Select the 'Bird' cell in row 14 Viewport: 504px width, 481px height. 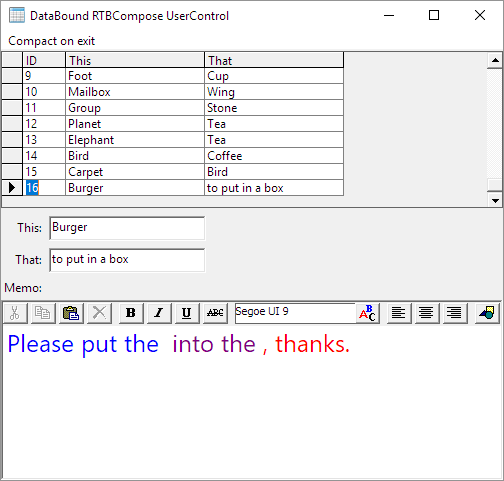pyautogui.click(x=135, y=156)
